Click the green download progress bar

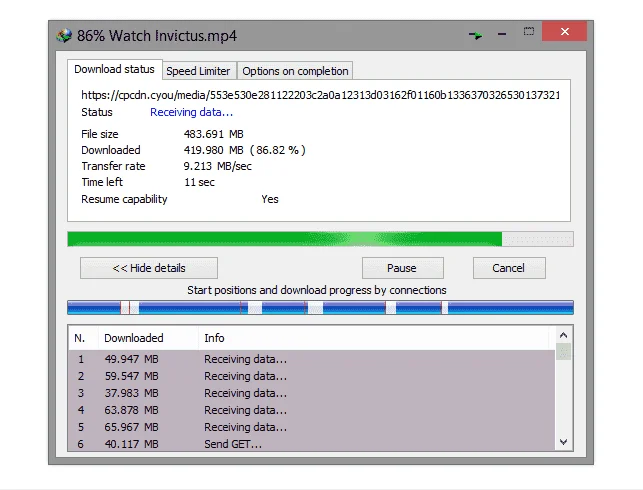tap(320, 239)
